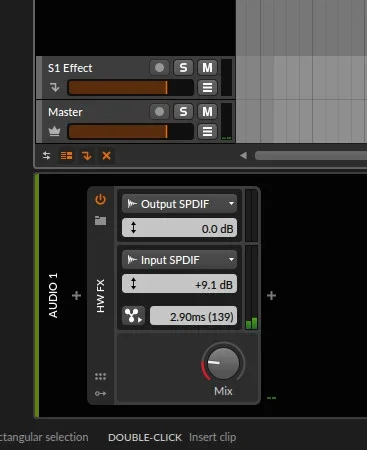Solo the Master track

click(183, 112)
